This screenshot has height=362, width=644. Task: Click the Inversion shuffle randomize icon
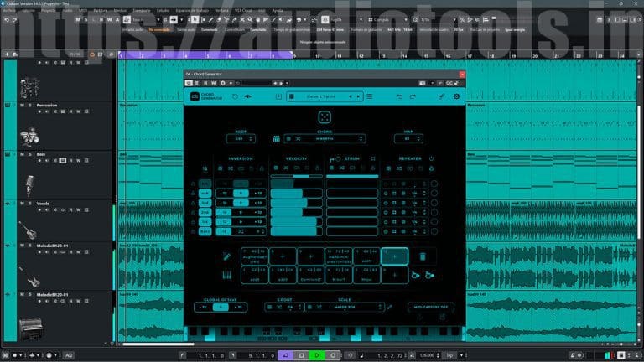tap(231, 168)
